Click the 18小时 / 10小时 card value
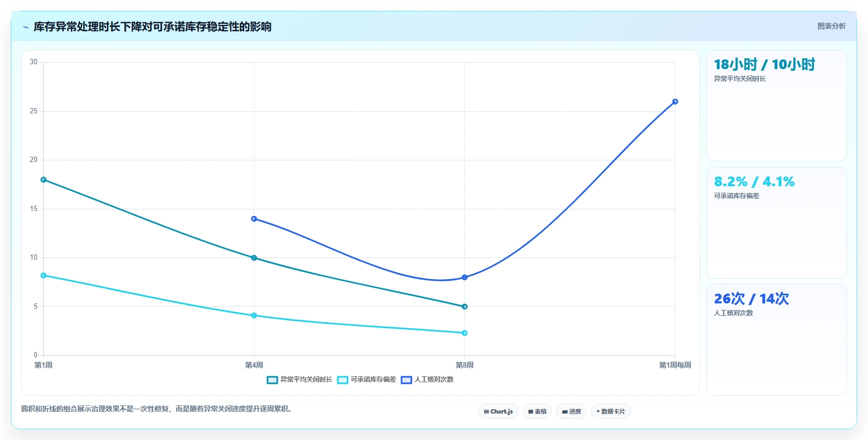Viewport: 868px width, 440px height. pos(764,65)
